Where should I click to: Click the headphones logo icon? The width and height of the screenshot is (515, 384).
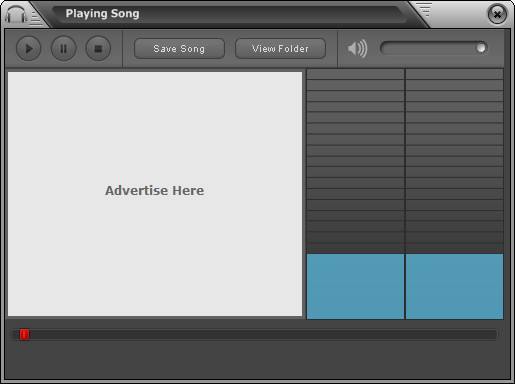16,15
